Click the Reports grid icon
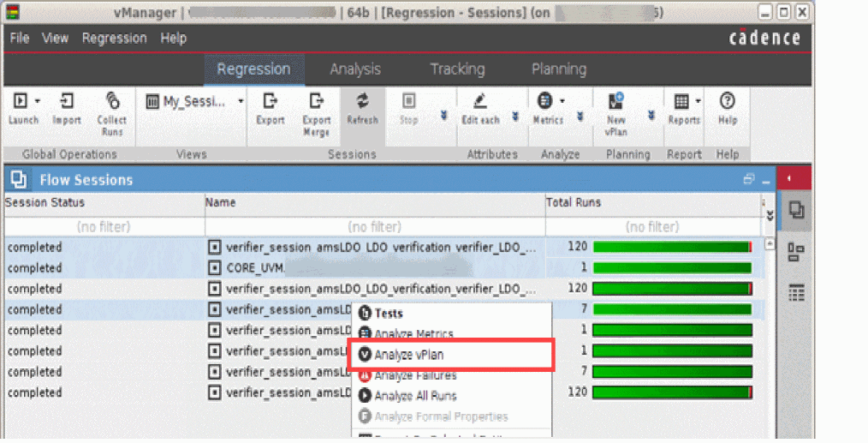Viewport: 868px width, 443px height. [x=681, y=101]
